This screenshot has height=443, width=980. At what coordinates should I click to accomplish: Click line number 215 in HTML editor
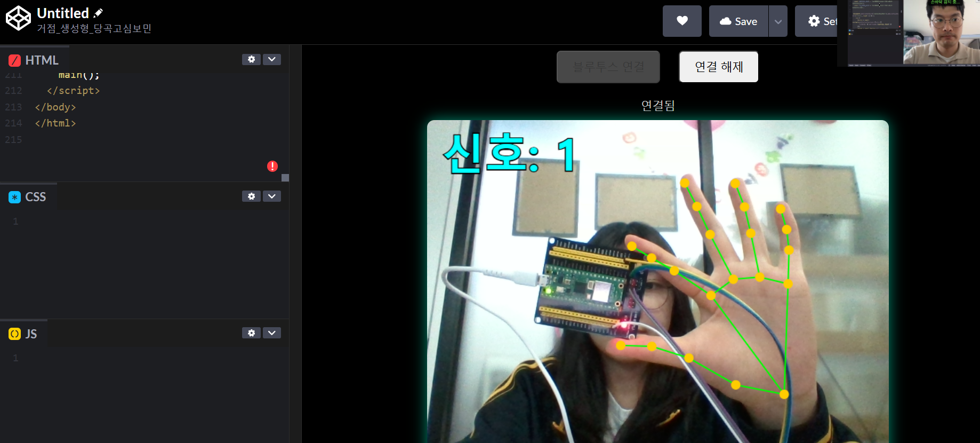click(x=13, y=139)
